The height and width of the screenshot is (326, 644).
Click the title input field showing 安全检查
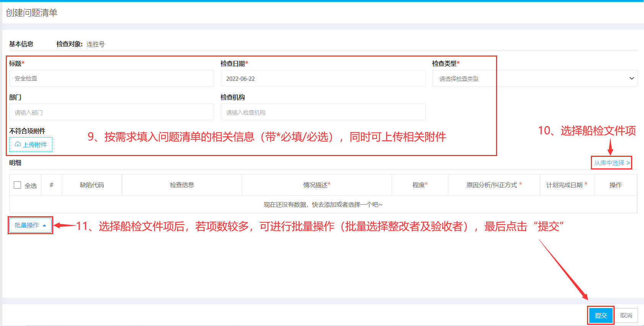pyautogui.click(x=112, y=78)
